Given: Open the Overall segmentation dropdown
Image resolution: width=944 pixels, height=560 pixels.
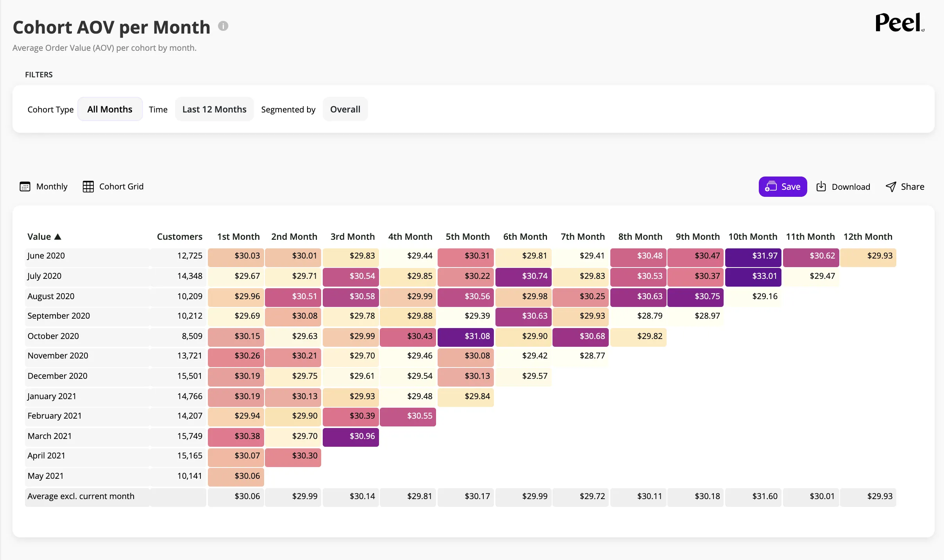Looking at the screenshot, I should pos(345,109).
